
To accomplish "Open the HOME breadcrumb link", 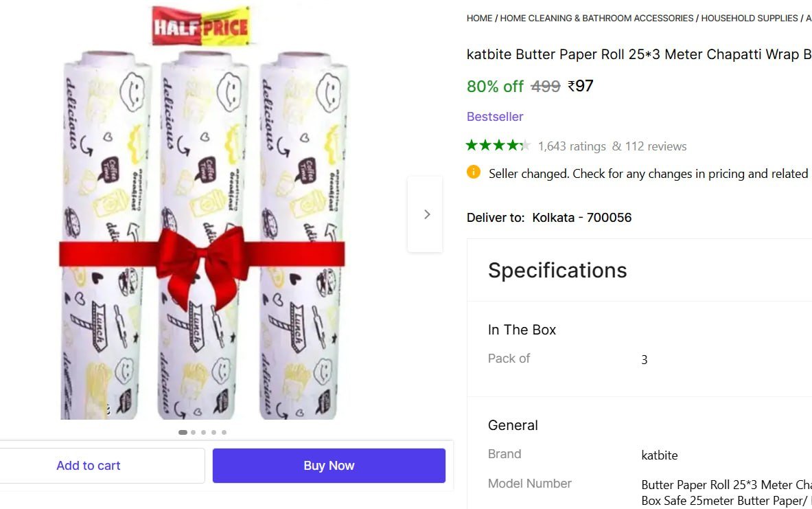I will pyautogui.click(x=479, y=18).
